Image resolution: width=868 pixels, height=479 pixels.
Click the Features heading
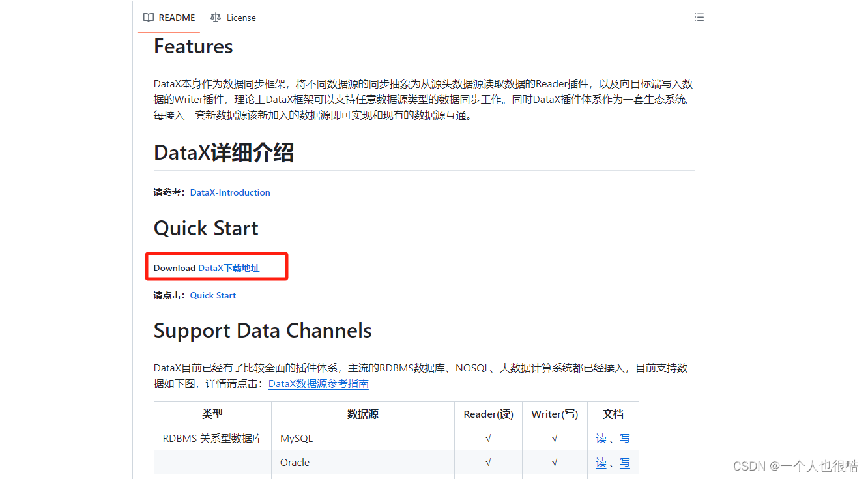pos(194,46)
